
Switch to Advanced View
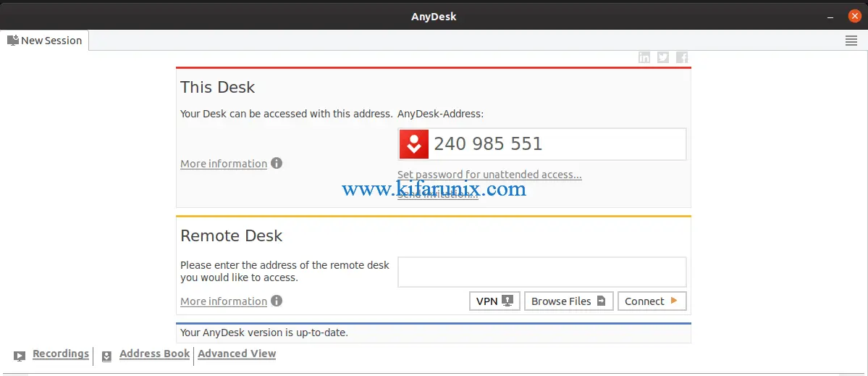(237, 354)
